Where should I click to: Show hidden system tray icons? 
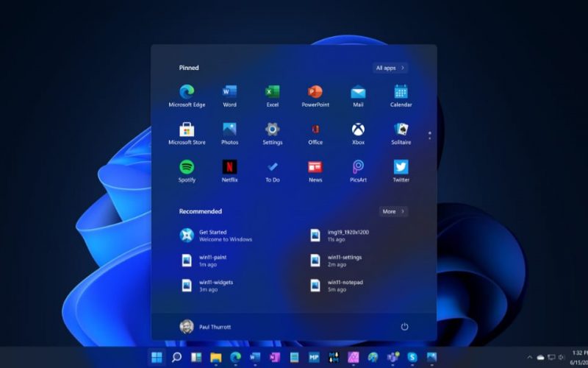[x=529, y=358]
